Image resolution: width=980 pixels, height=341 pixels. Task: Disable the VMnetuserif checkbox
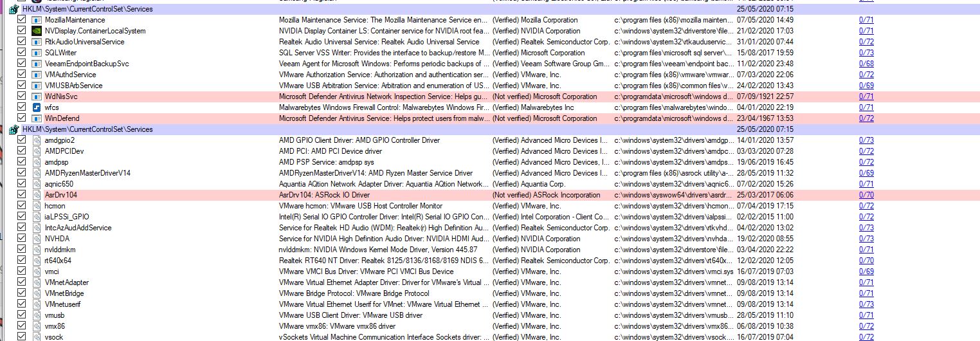21,304
